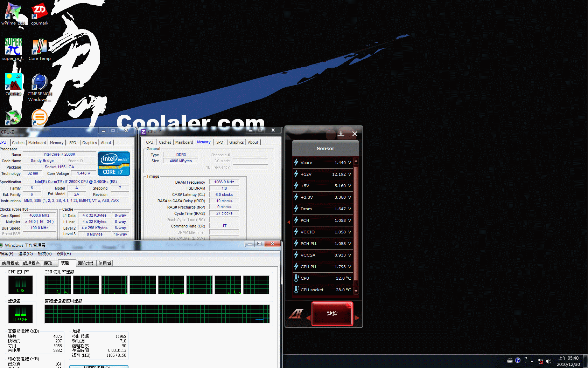Click the Multiplier x 46.0 field
This screenshot has height=368, width=588.
point(39,222)
